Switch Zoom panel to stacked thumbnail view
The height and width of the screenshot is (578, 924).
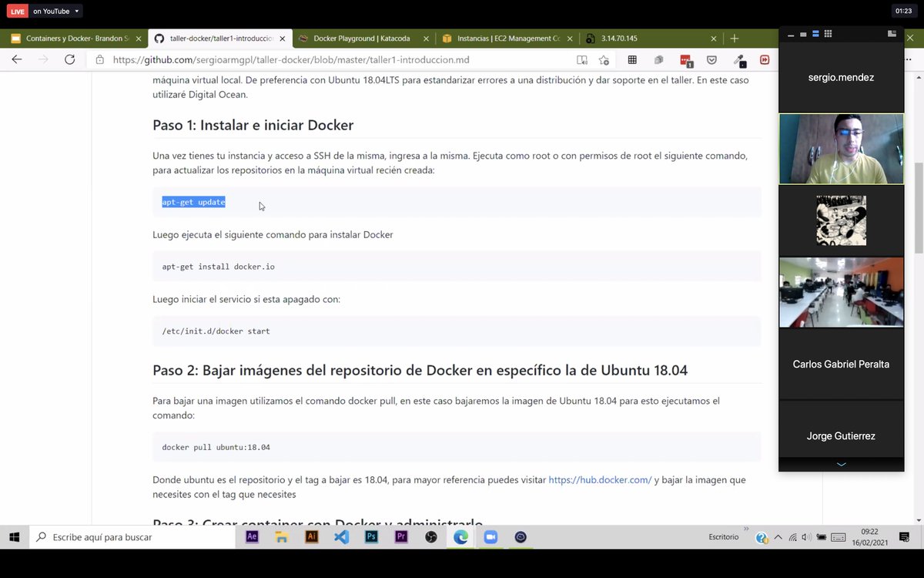pyautogui.click(x=815, y=34)
